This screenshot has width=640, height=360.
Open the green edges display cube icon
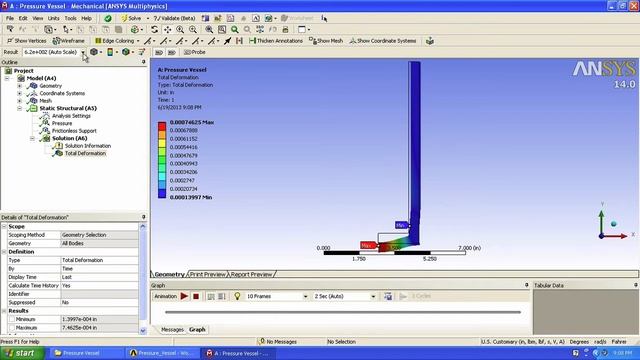[x=128, y=52]
